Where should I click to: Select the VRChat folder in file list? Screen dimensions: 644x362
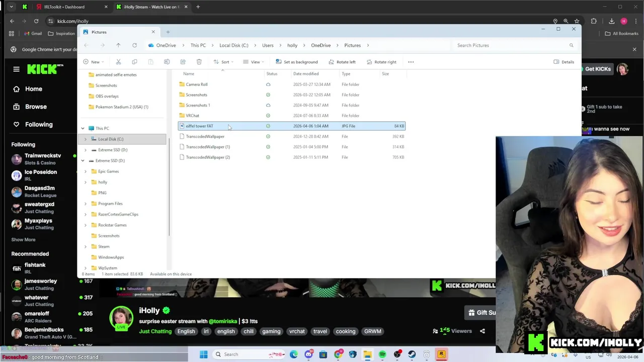192,116
